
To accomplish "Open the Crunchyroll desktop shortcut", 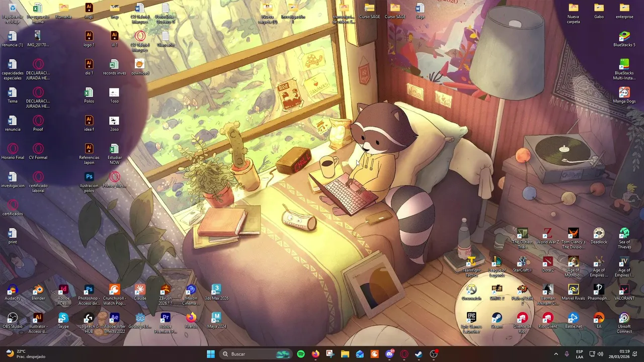I will tap(114, 295).
